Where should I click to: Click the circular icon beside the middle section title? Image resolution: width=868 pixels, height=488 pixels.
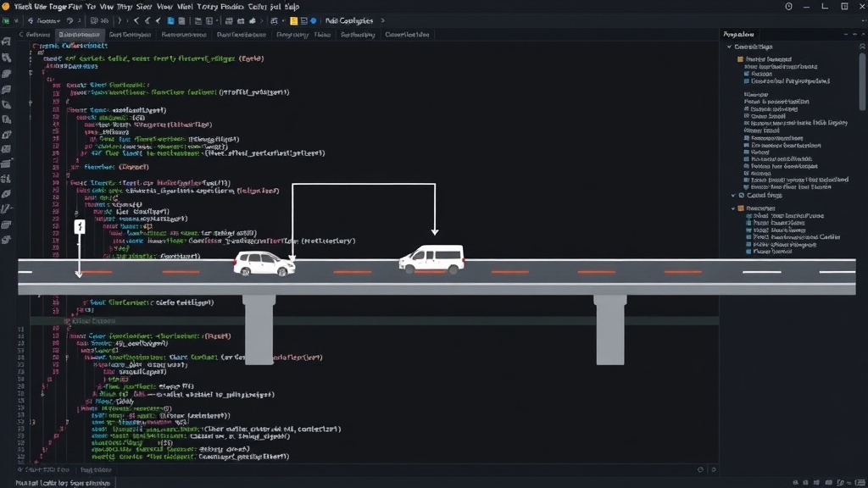[x=741, y=196]
